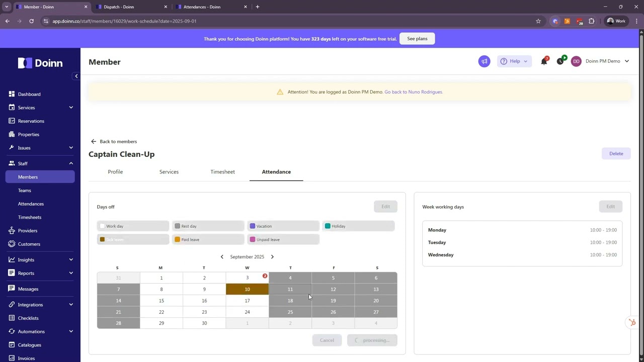Click the Insights chart icon
Viewport: 644px width, 362px height.
[x=12, y=259]
